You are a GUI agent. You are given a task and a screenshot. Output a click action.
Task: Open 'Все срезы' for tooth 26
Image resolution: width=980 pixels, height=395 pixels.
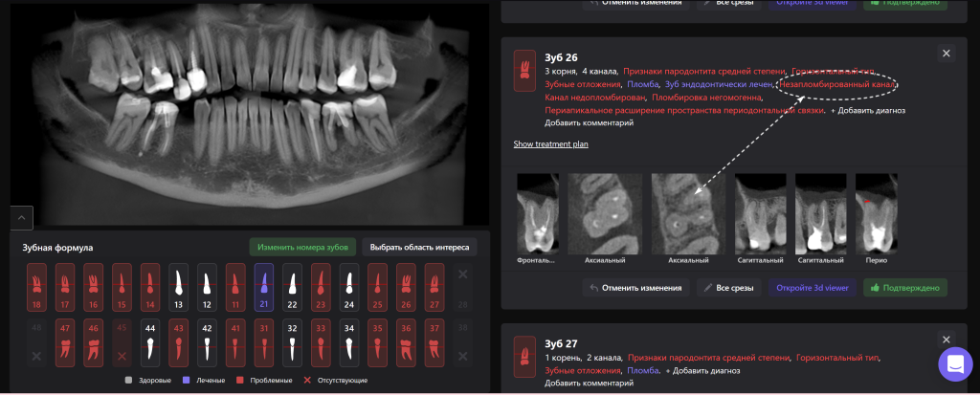(x=728, y=287)
